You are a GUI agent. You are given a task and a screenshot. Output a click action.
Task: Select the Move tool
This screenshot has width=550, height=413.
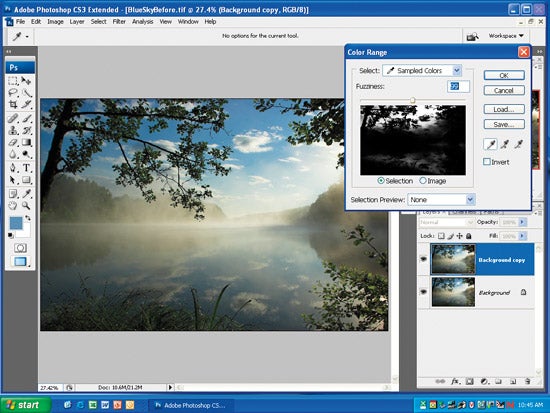click(x=26, y=81)
